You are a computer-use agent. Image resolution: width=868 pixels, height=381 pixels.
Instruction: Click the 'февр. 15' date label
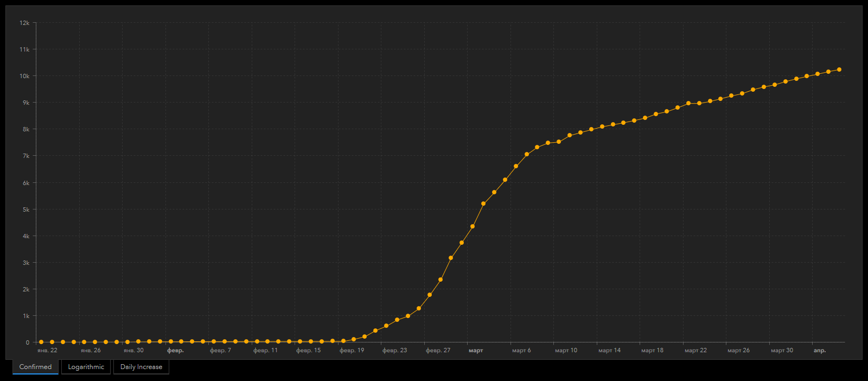pyautogui.click(x=308, y=351)
